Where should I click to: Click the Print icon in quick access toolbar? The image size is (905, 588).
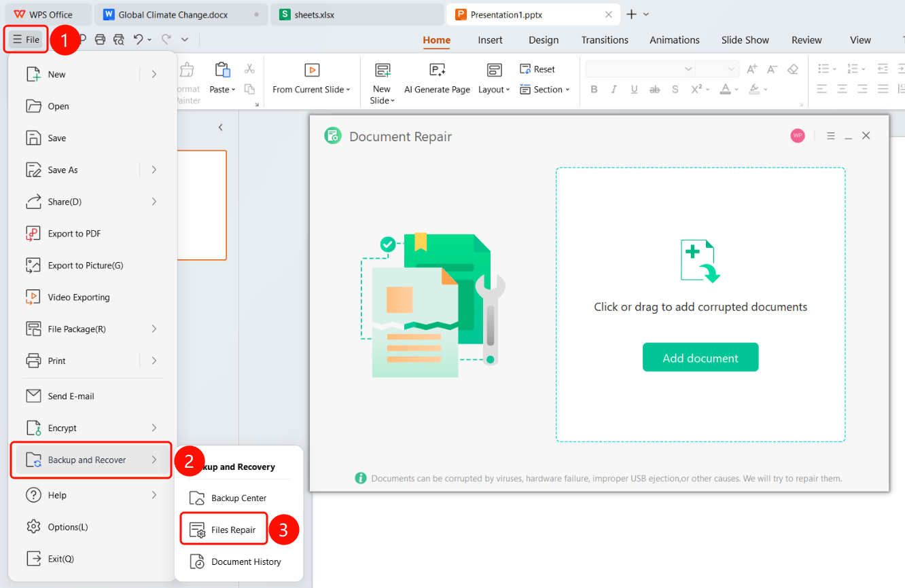coord(100,39)
